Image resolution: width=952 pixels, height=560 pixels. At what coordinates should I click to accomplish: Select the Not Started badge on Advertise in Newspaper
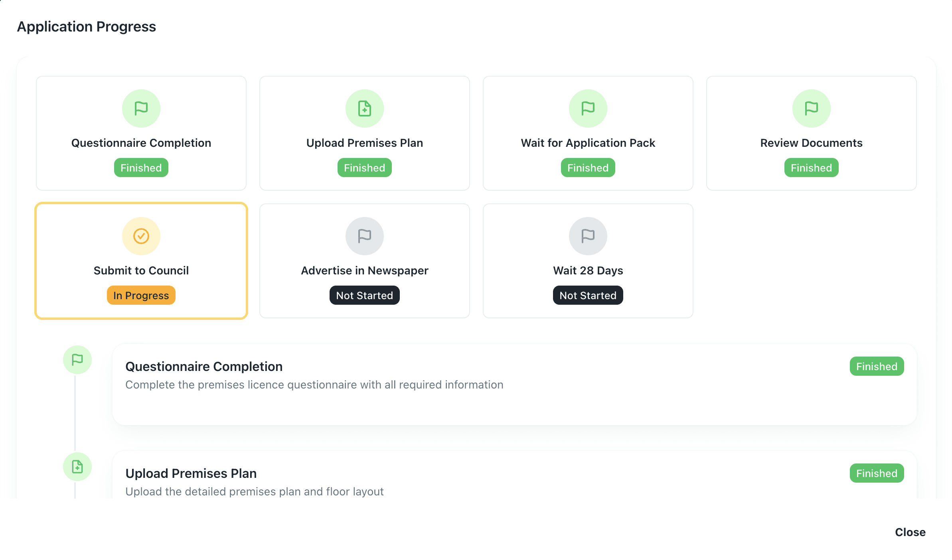[x=364, y=295]
